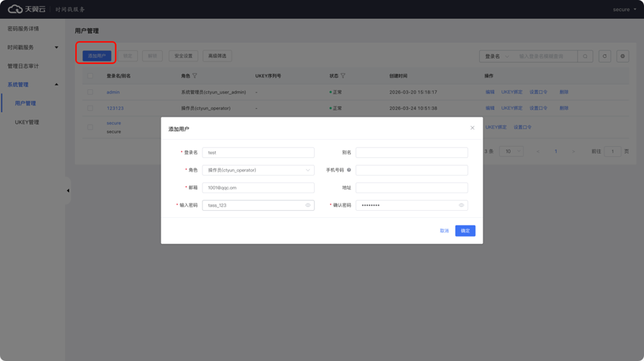The width and height of the screenshot is (644, 361).
Task: Click 取消 in the dialog
Action: 444,231
